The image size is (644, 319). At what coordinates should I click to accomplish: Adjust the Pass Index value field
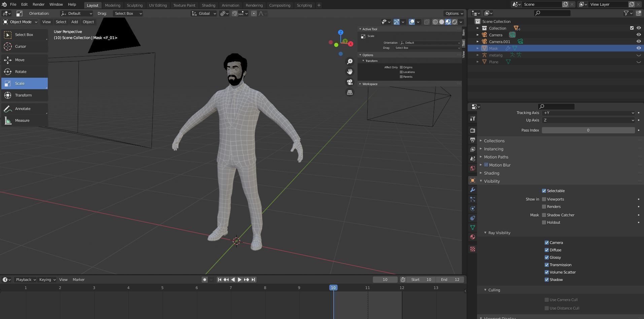pyautogui.click(x=588, y=130)
